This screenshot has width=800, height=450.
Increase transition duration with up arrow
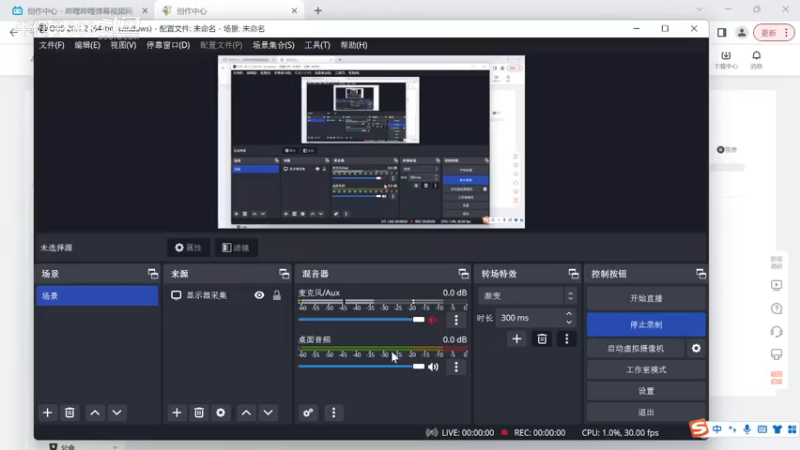(569, 314)
